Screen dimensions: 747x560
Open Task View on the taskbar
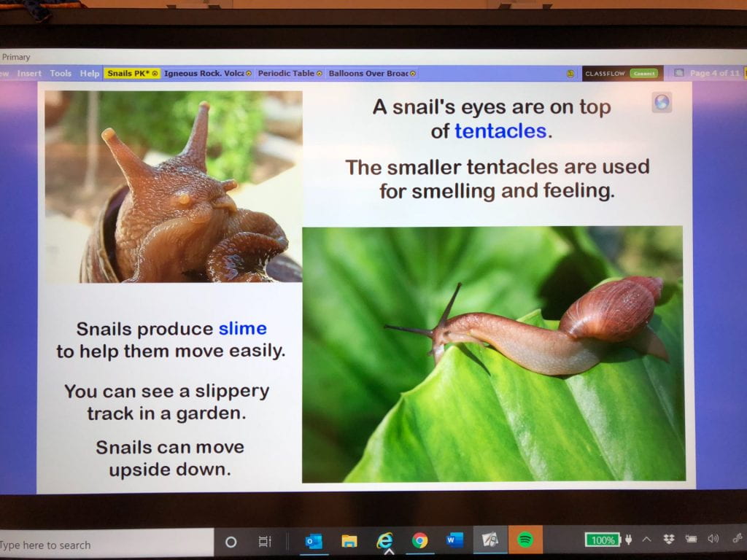coord(265,542)
